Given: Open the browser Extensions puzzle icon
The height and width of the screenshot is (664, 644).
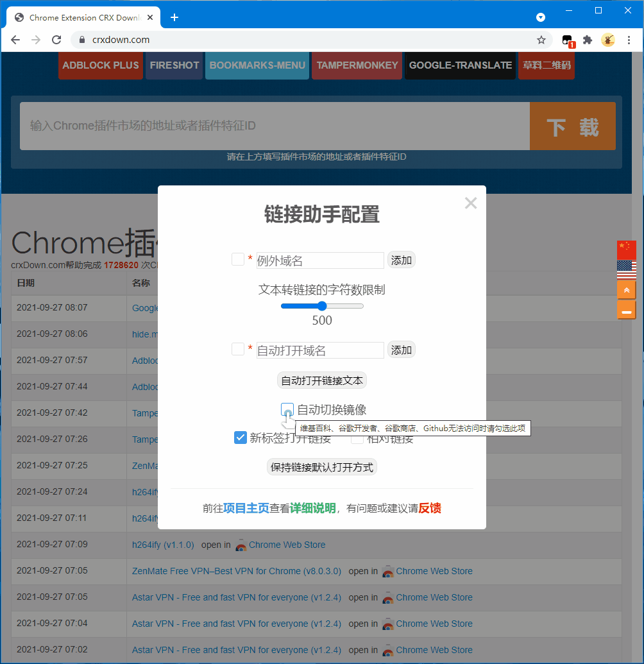Looking at the screenshot, I should 588,40.
